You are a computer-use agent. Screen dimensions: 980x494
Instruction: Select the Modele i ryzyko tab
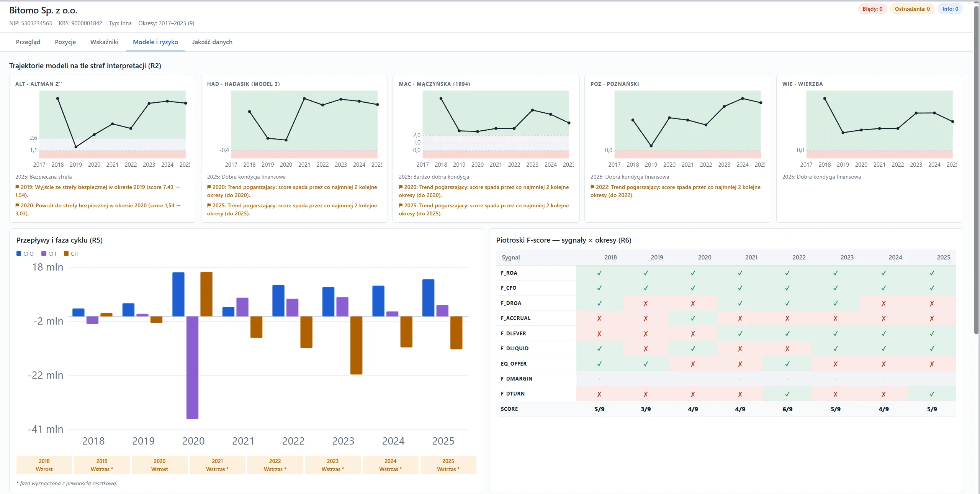(155, 42)
